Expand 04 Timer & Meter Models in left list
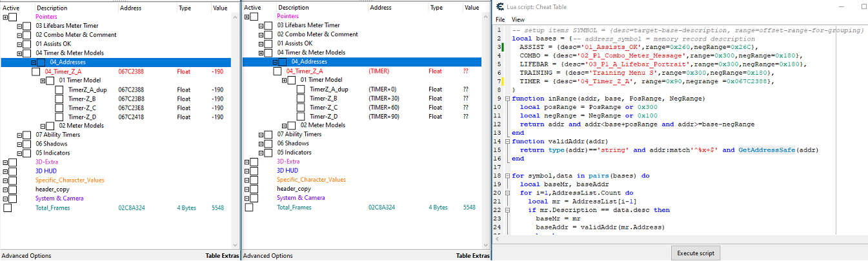868x261 pixels. [19, 53]
